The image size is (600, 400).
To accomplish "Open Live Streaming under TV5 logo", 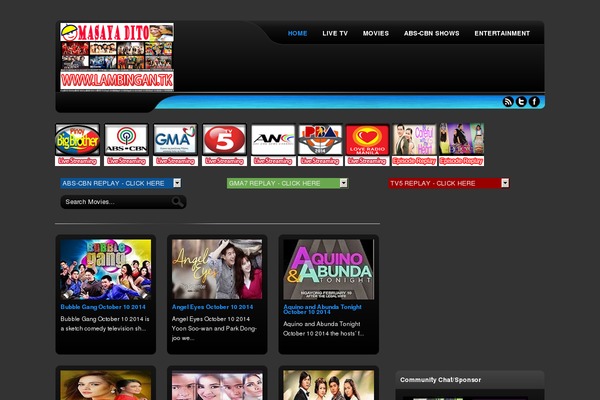I will (224, 161).
